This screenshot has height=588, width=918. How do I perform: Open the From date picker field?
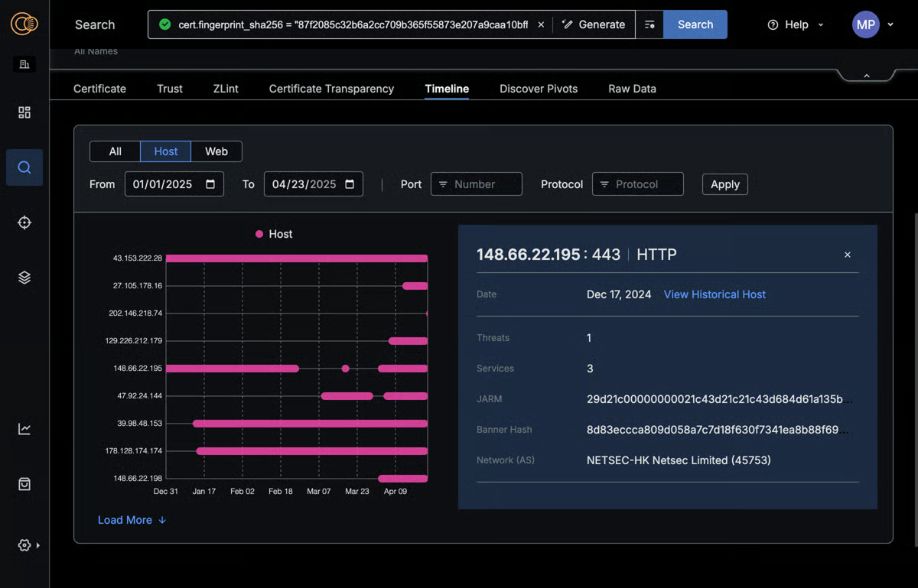click(x=174, y=184)
